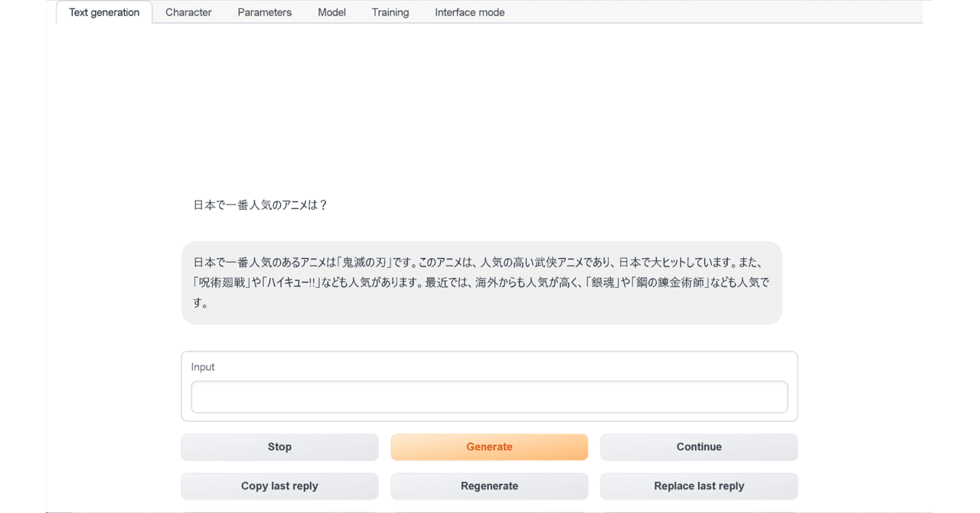
Task: Click the Input field label
Action: [x=203, y=367]
